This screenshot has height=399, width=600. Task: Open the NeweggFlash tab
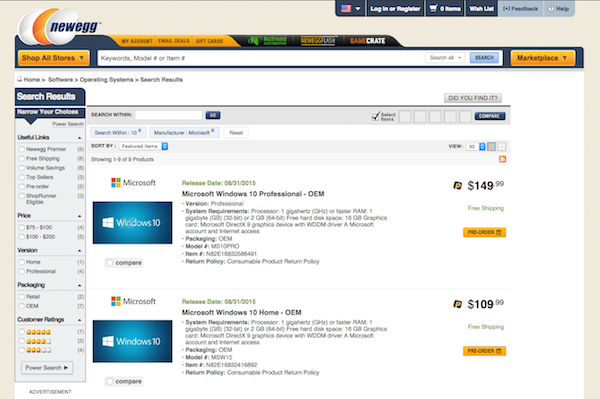point(318,41)
